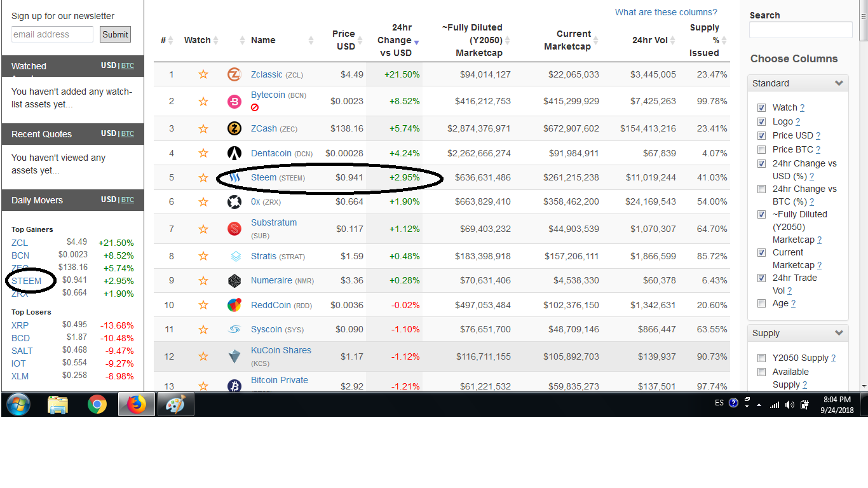Click the Stratis coin logo
The image size is (868, 488).
click(236, 256)
